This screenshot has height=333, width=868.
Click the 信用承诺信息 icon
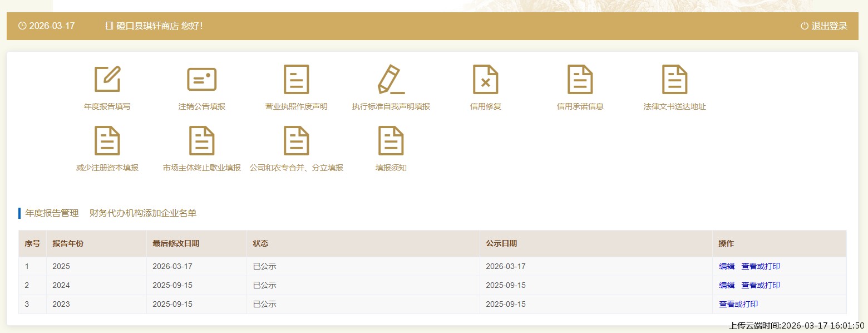click(580, 80)
